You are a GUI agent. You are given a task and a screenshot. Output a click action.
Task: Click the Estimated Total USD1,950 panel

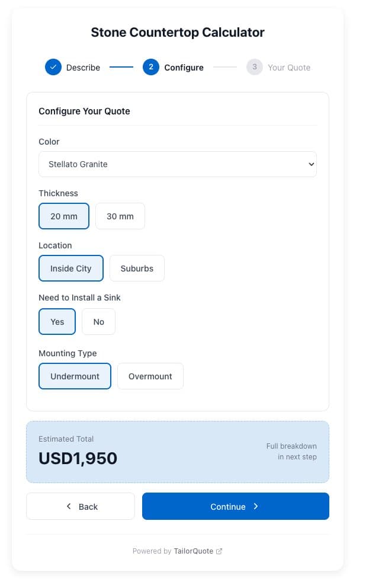click(178, 452)
